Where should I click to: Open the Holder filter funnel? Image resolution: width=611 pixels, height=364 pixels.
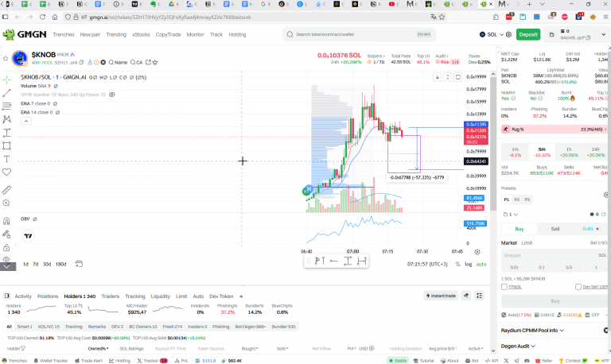point(23,348)
